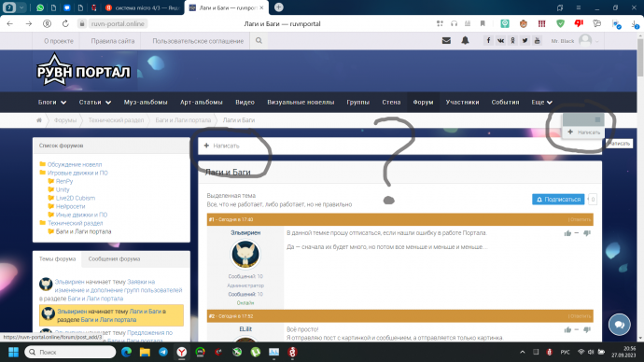
Task: Switch to the система micro 4/3 browser tab
Action: [142, 7]
